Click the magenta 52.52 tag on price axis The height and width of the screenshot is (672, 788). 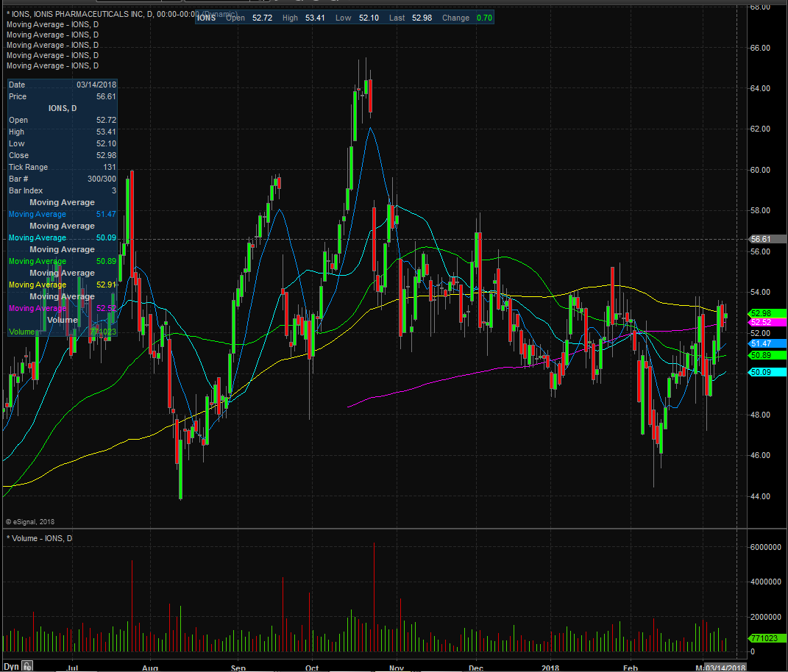[x=767, y=323]
